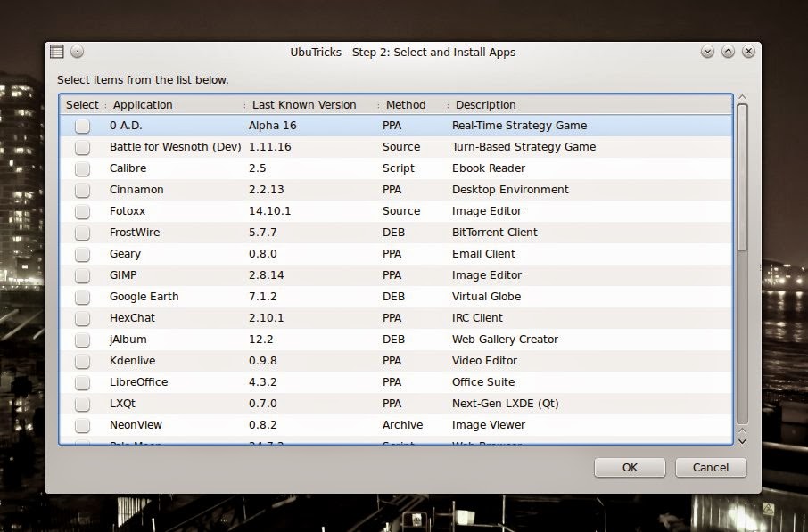
Task: Click 'Web Gallery Creator' description
Action: tap(505, 340)
